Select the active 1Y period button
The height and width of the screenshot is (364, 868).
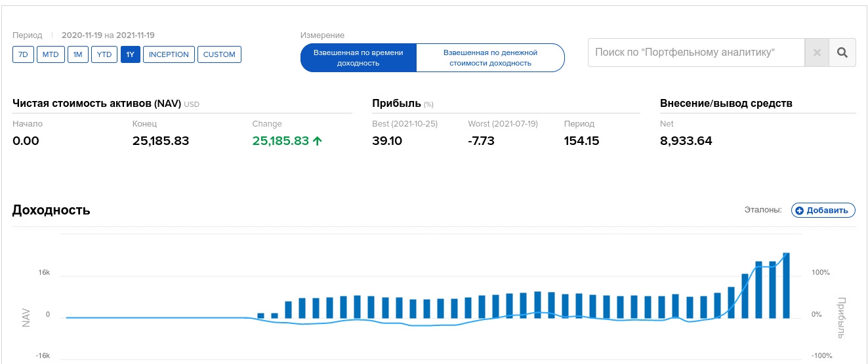point(131,54)
